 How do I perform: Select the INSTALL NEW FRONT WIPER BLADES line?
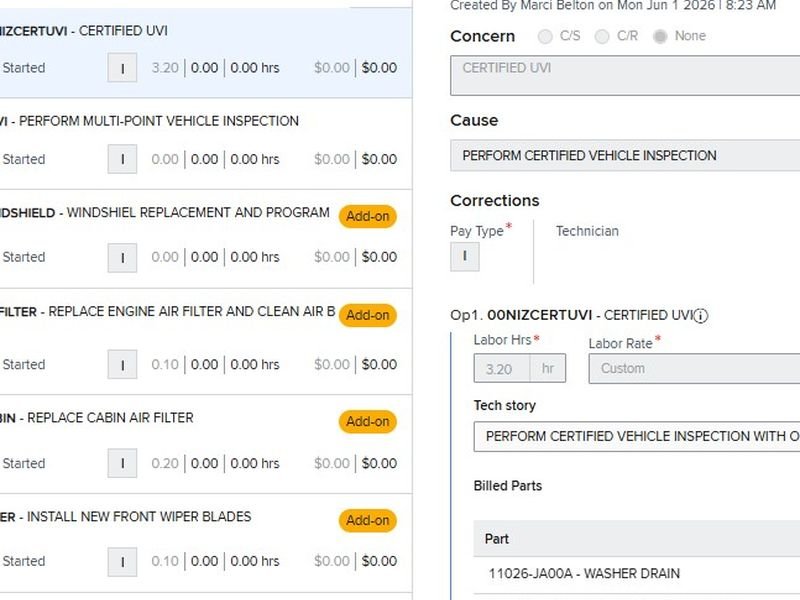click(206, 543)
